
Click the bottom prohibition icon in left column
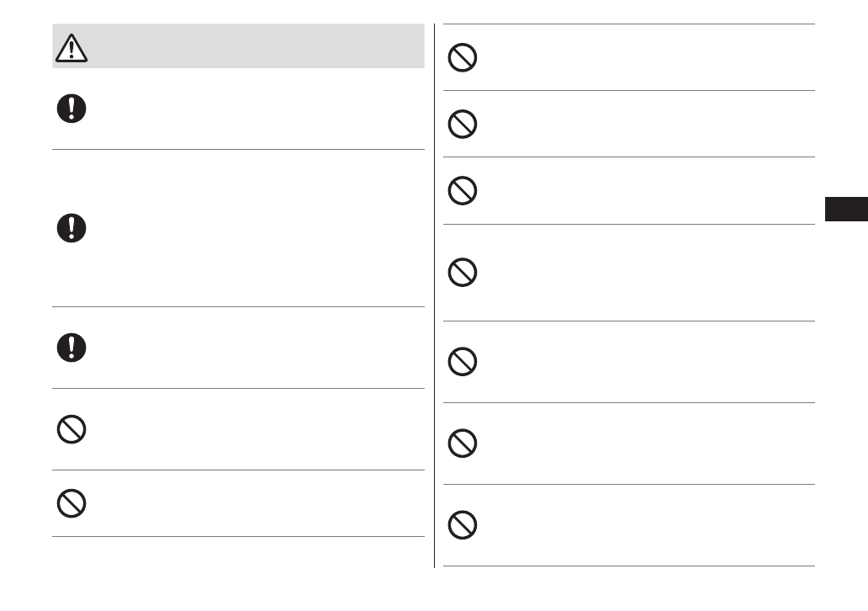point(71,503)
